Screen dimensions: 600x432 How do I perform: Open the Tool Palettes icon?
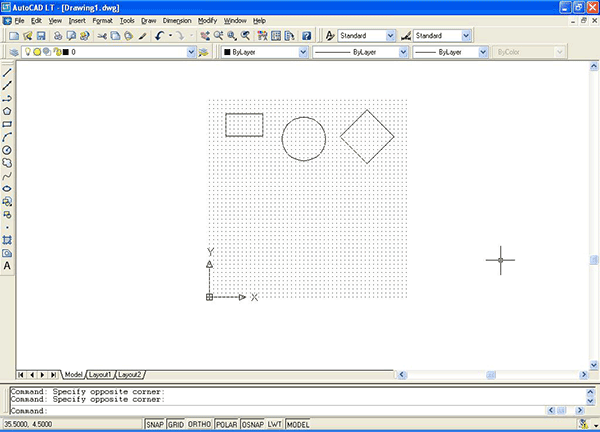tap(290, 36)
